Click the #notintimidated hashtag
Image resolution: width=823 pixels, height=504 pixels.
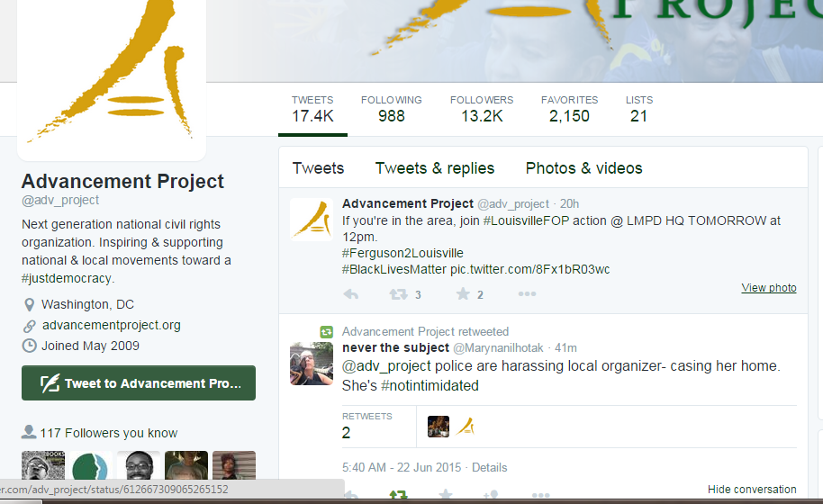click(x=430, y=385)
